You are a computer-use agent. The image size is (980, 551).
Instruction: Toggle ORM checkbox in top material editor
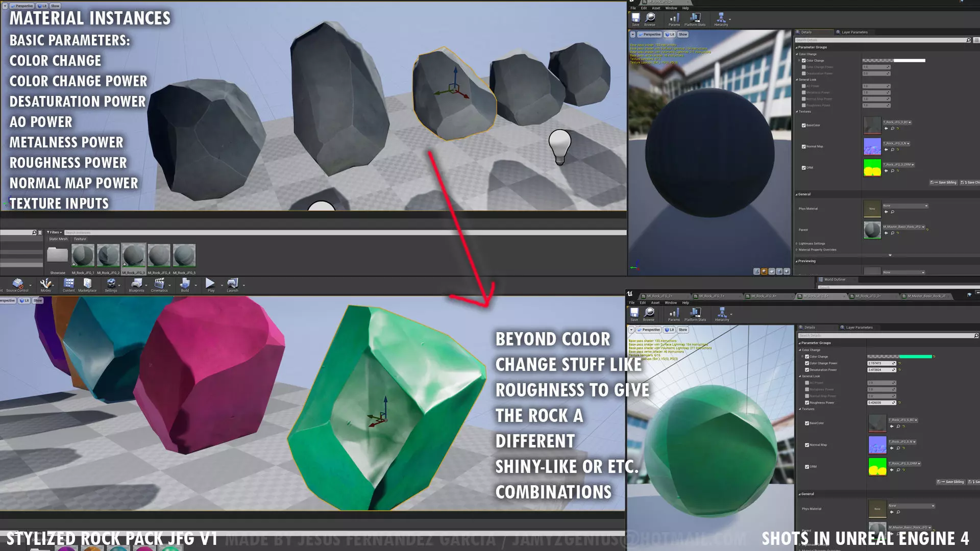pos(803,168)
